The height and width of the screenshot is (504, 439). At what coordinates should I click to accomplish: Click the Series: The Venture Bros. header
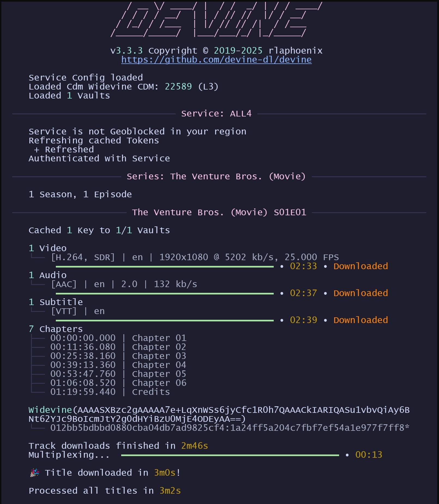tap(216, 176)
